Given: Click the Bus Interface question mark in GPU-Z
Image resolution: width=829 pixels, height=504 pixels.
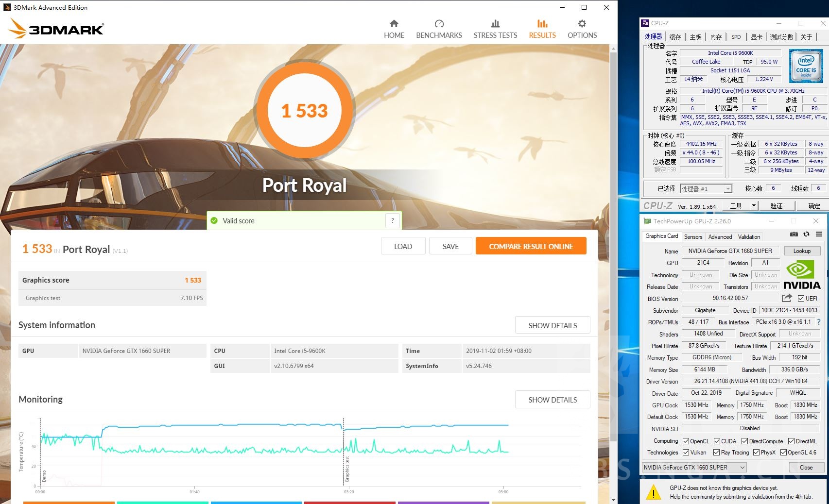Looking at the screenshot, I should [819, 322].
